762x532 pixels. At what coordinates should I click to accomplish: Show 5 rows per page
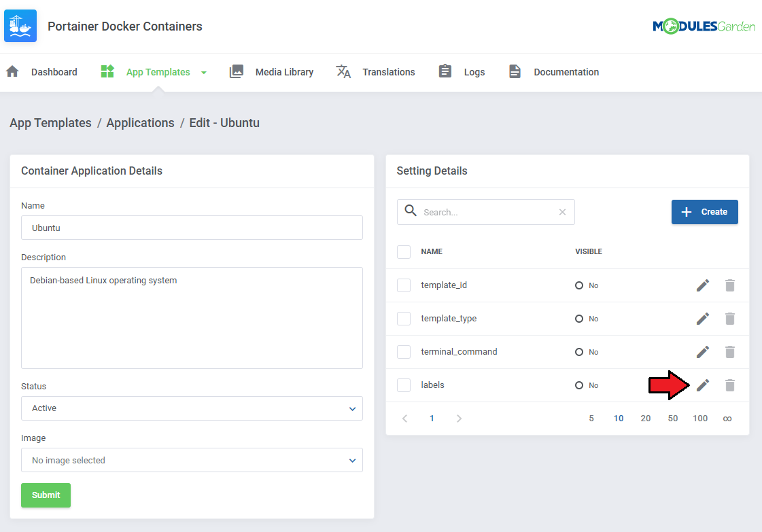tap(591, 419)
